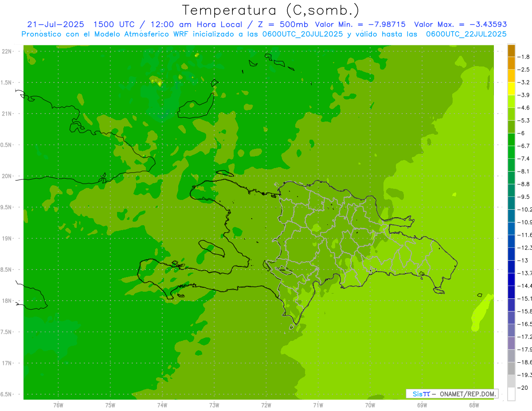Image resolution: width=532 pixels, height=411 pixels.
Task: Click the '21N' latitude label
Action: pos(7,114)
